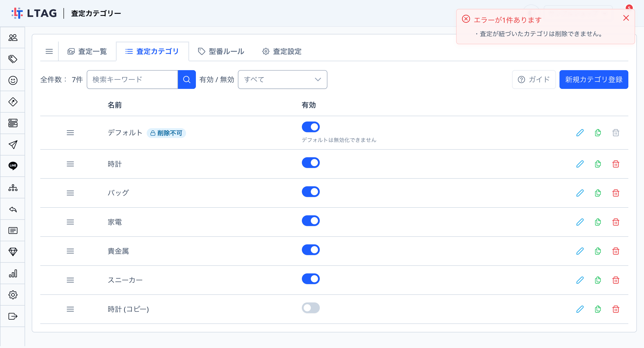The height and width of the screenshot is (348, 644).
Task: Delete the 家電 category with trash icon
Action: tap(616, 222)
